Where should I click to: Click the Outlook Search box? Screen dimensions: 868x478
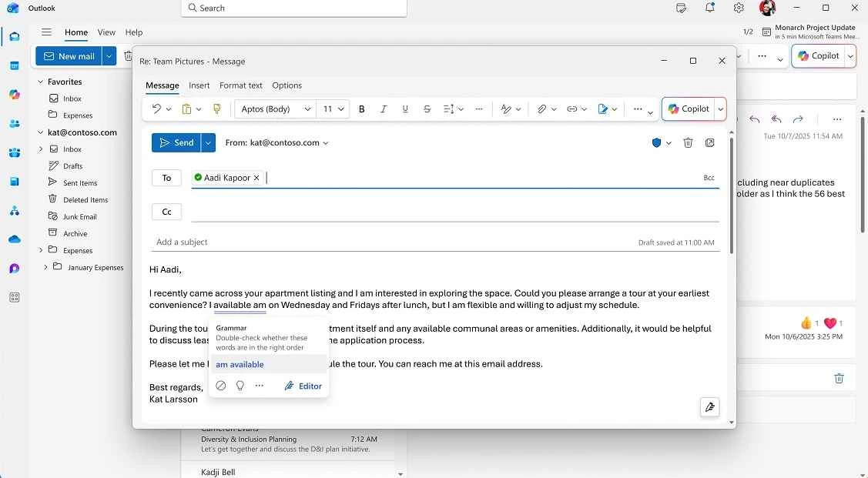click(x=294, y=8)
